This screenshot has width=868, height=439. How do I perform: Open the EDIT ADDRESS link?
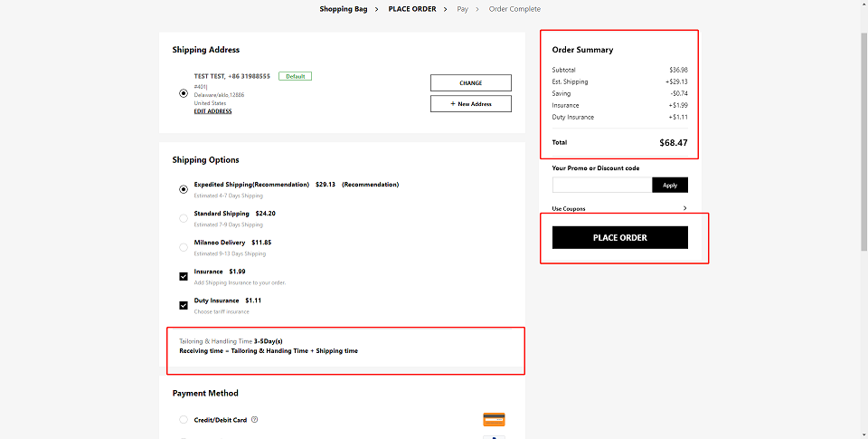pos(212,110)
